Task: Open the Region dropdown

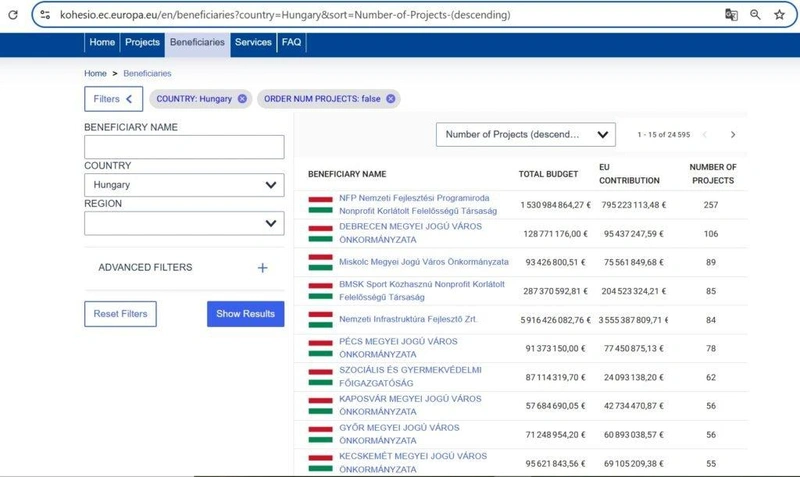Action: (184, 223)
